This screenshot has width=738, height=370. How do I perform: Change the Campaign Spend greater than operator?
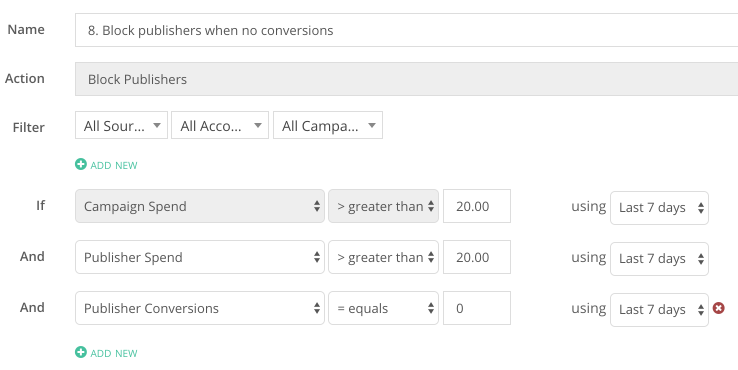pos(384,206)
